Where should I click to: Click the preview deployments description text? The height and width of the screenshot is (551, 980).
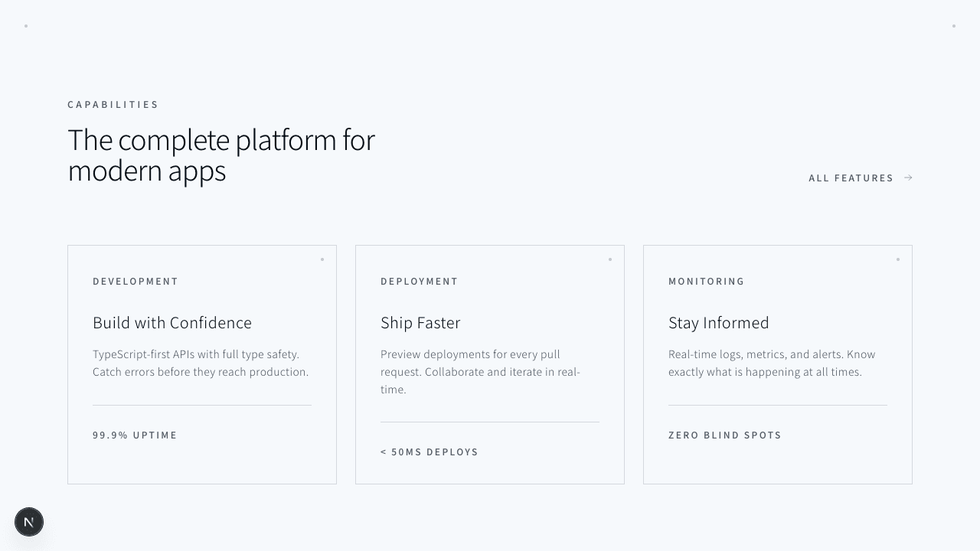point(480,372)
